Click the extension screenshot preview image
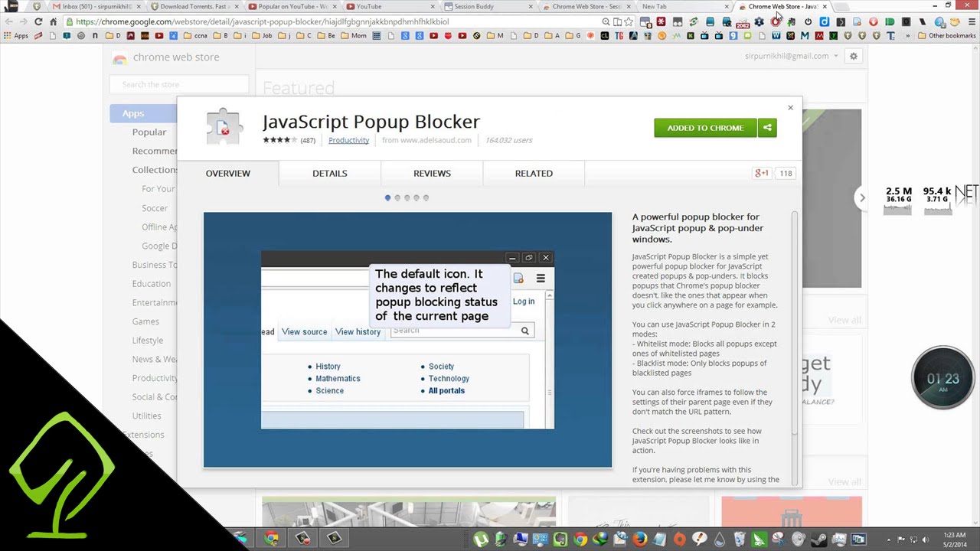The width and height of the screenshot is (980, 551). (x=408, y=340)
